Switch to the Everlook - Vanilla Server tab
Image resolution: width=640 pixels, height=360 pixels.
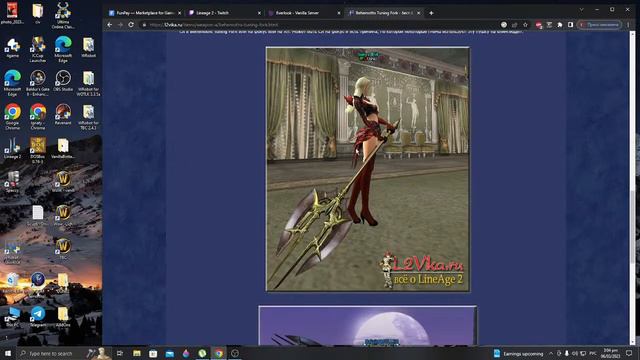coord(303,13)
